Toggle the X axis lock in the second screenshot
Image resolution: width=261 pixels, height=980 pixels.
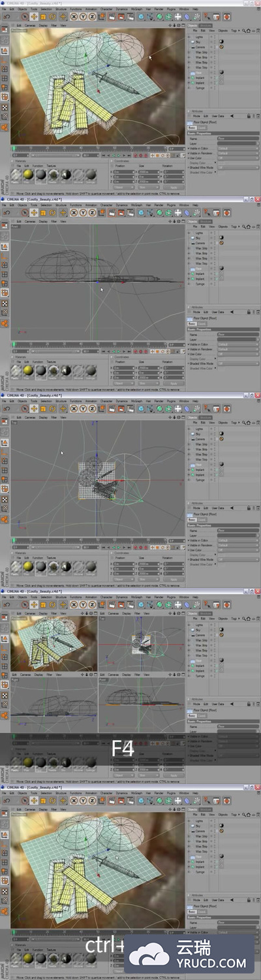[75, 212]
